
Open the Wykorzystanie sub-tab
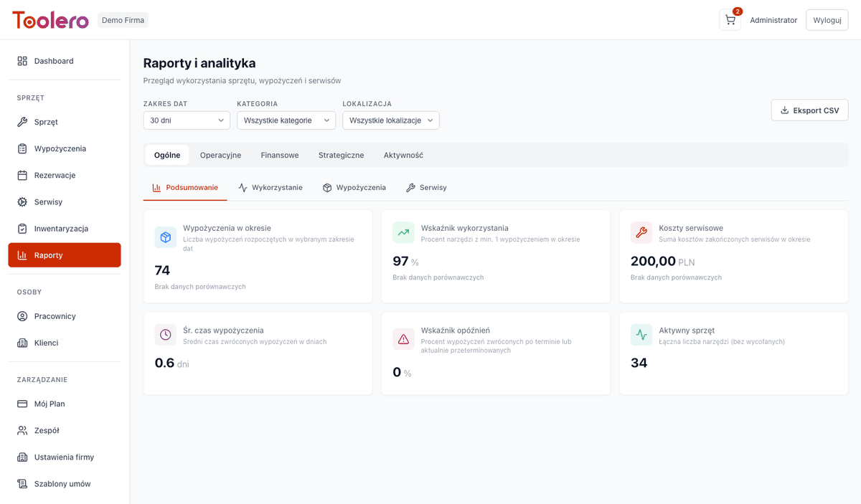point(270,187)
